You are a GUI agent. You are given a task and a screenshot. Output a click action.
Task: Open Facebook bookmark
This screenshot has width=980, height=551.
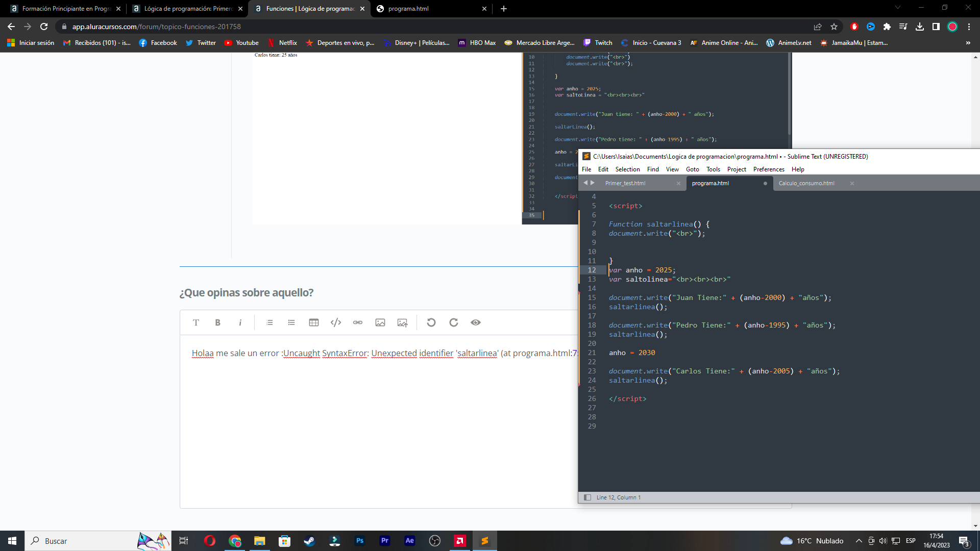coord(158,43)
